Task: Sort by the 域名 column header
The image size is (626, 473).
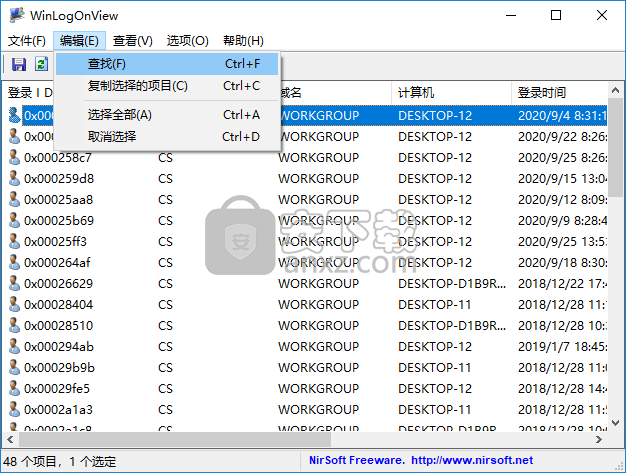Action: pyautogui.click(x=335, y=93)
